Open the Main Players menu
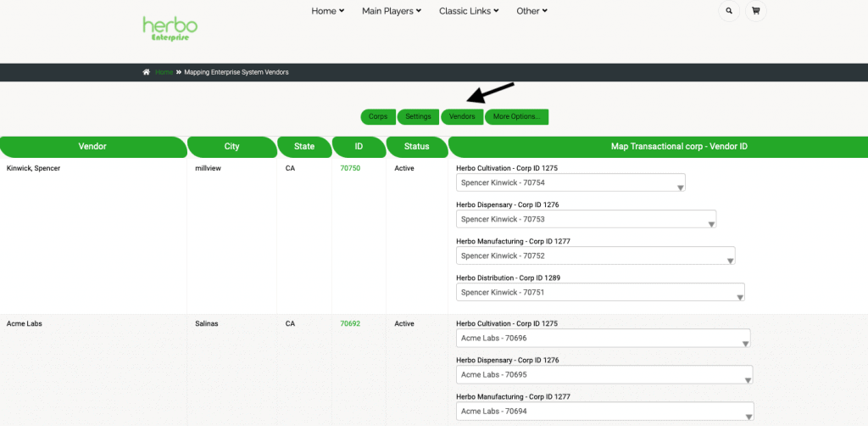 (x=392, y=10)
